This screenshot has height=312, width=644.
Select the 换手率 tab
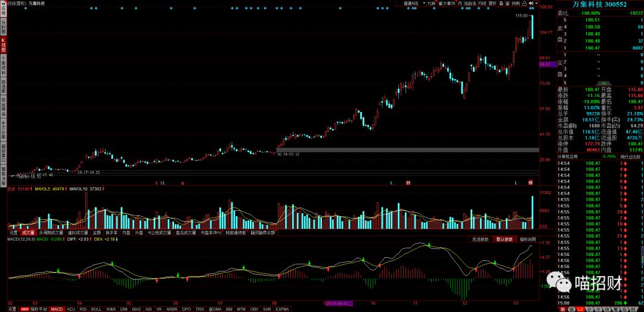click(112, 232)
